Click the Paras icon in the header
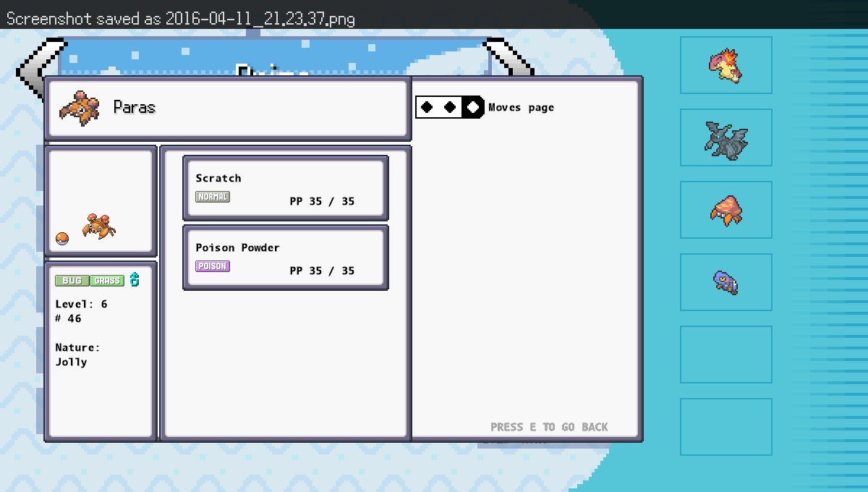868x492 pixels. coord(80,108)
